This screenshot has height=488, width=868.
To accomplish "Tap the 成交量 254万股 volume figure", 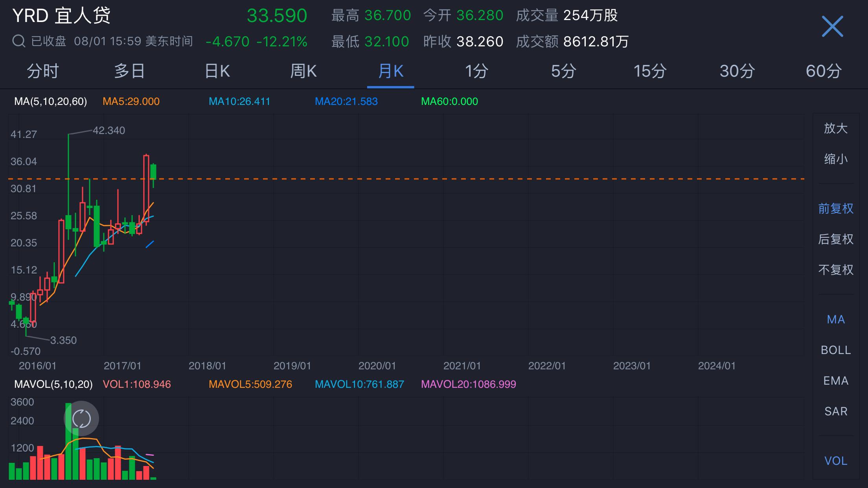I will coord(566,16).
